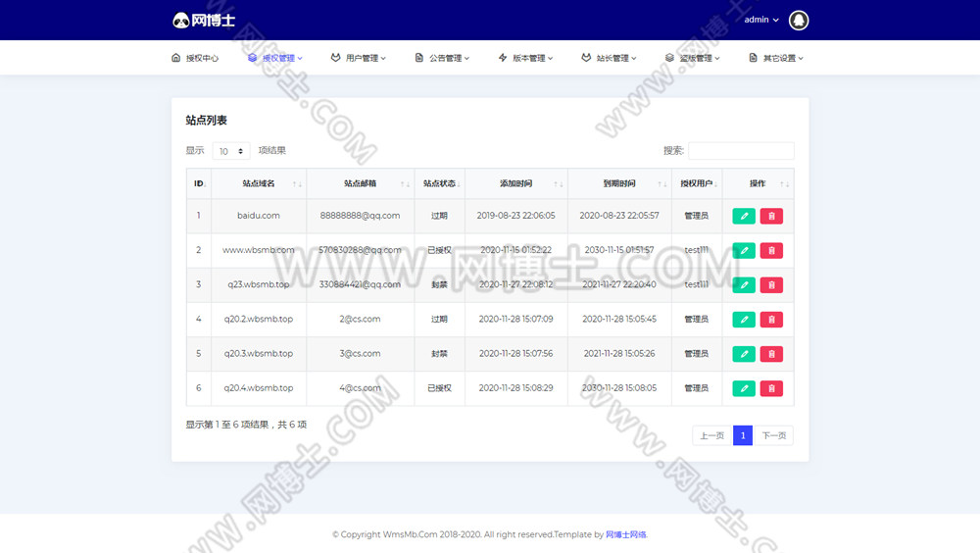Select page 1 in pagination
This screenshot has width=980, height=553.
(x=743, y=435)
